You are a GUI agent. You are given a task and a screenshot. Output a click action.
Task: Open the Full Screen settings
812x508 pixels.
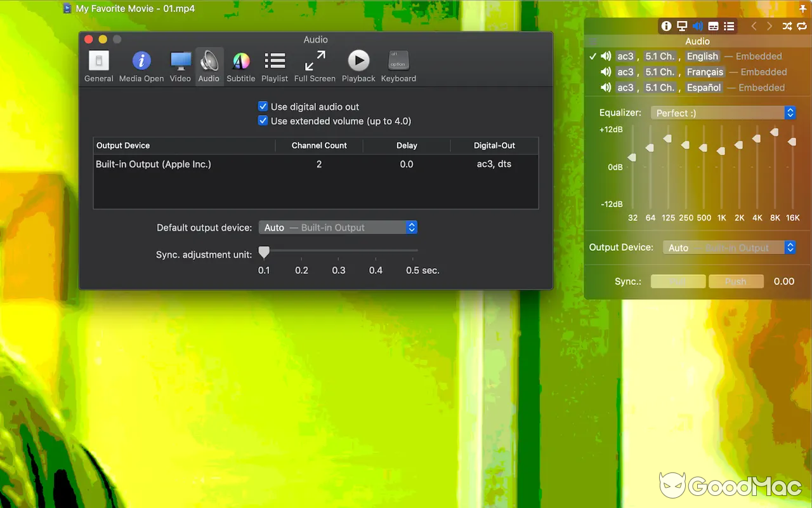pos(315,63)
